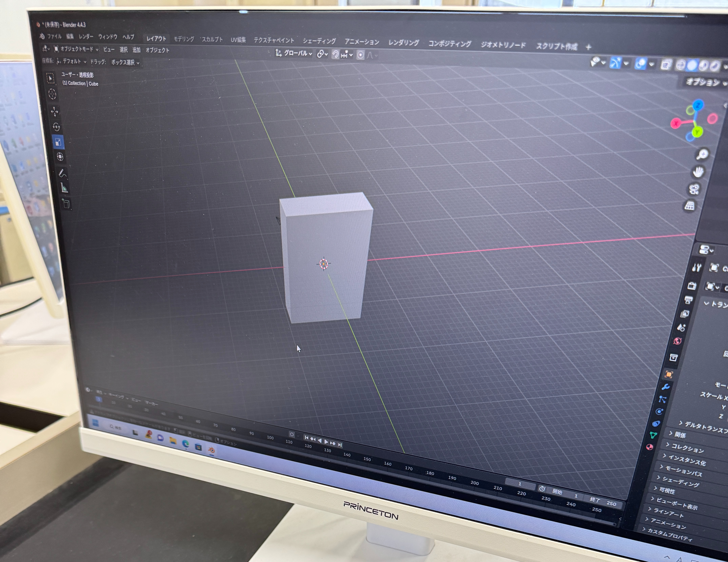728x562 pixels.
Task: Open the Modifiers wrench properties tab
Action: [x=665, y=387]
